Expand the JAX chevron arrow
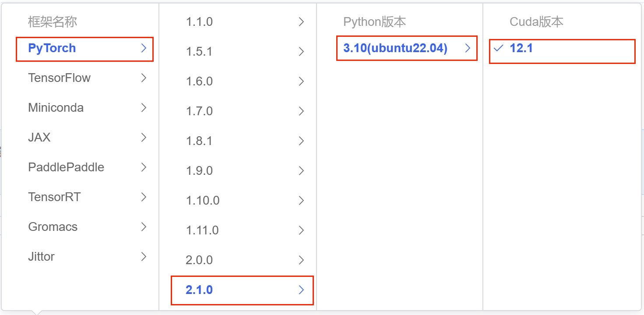Viewport: 644px width, 315px height. pos(144,138)
